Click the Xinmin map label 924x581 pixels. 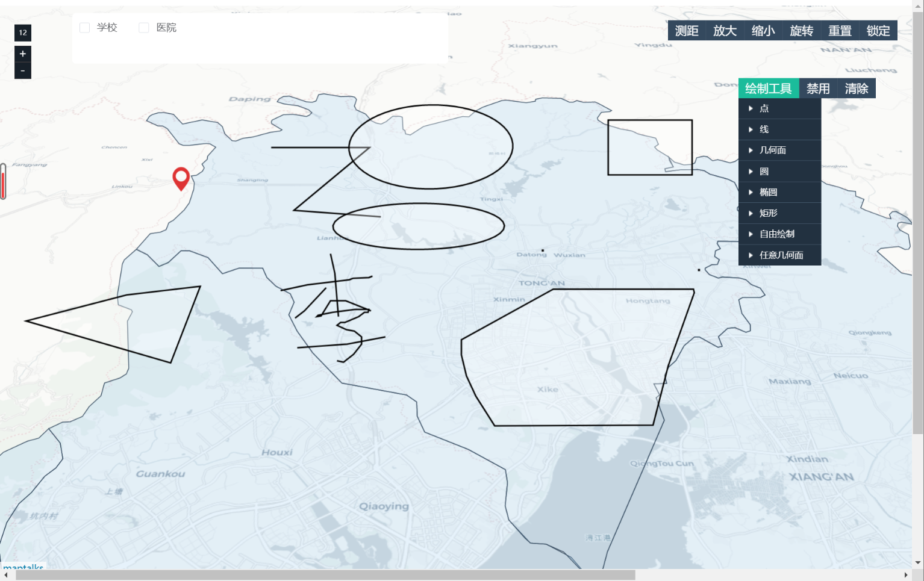(x=509, y=299)
